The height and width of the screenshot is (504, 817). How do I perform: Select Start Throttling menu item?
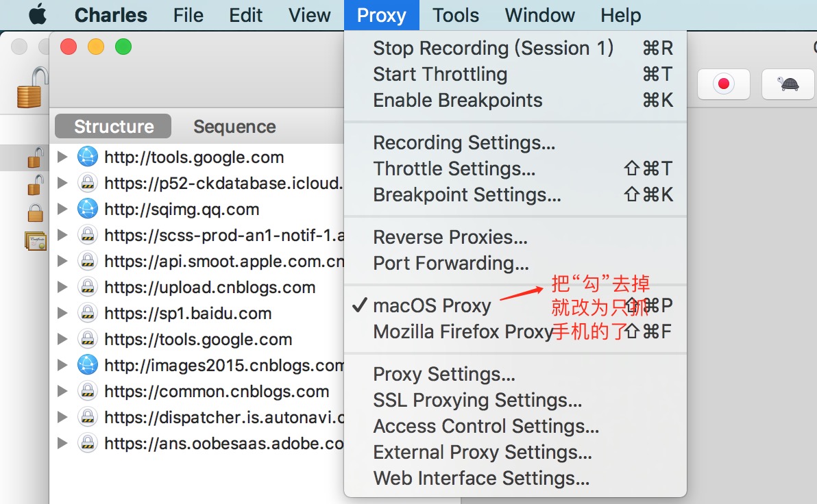pos(515,74)
